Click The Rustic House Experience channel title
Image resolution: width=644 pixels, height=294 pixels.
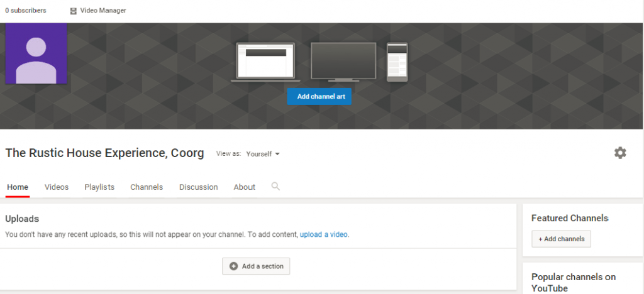(x=104, y=153)
